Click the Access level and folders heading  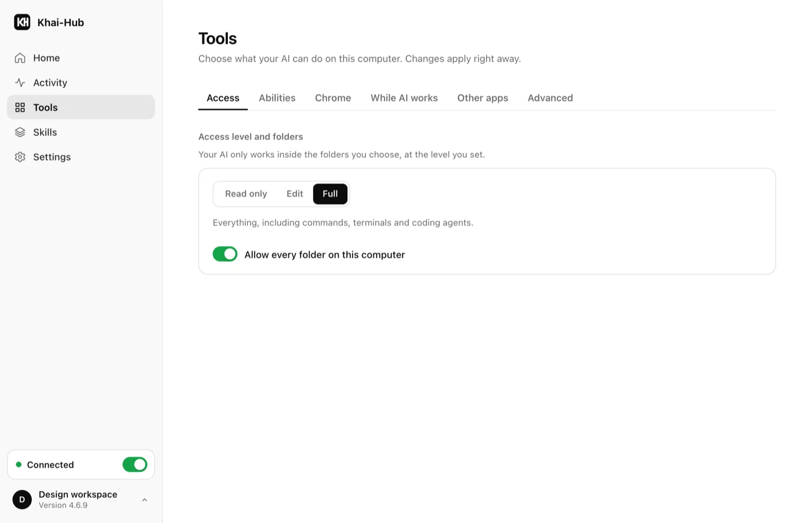click(x=251, y=137)
